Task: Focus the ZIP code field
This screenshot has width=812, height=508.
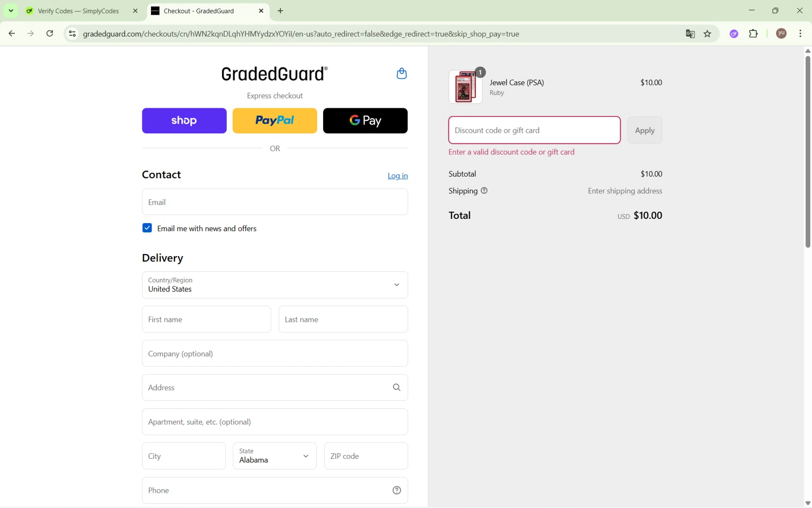Action: click(366, 456)
